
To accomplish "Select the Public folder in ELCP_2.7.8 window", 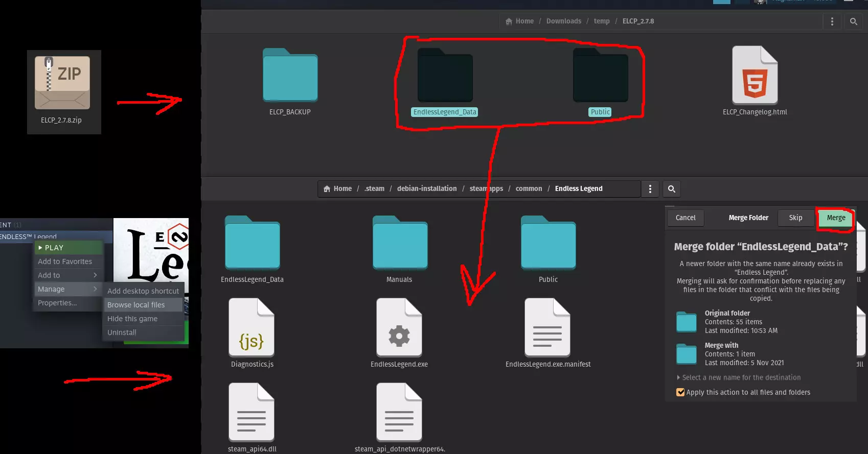I will coord(601,75).
